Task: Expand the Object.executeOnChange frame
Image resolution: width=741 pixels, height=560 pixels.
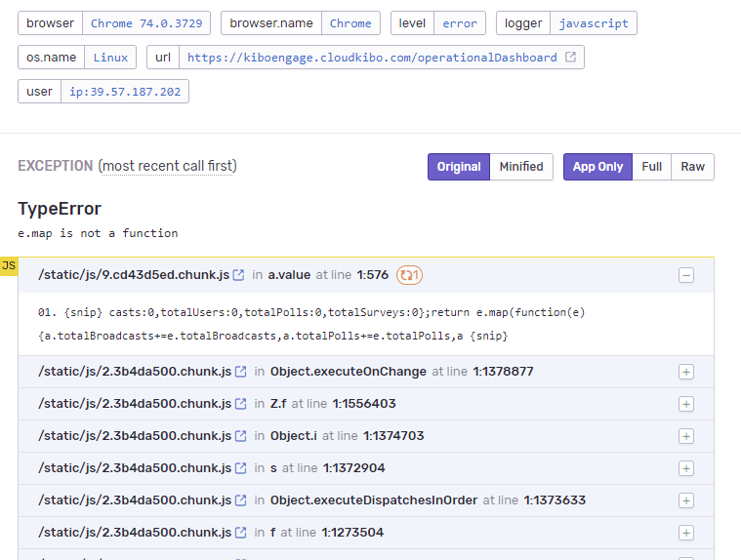Action: tap(686, 372)
